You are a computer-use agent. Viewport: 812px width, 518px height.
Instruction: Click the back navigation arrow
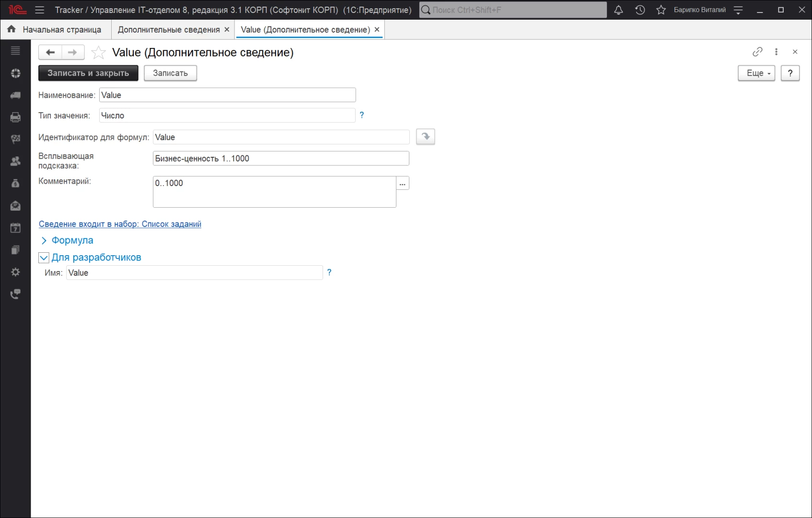point(50,52)
